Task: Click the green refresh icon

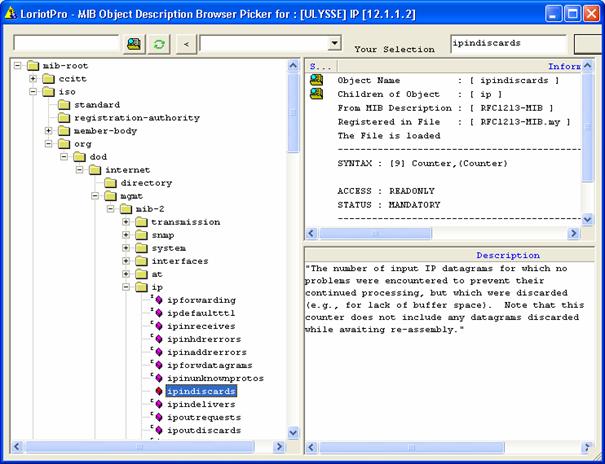Action: tap(159, 44)
